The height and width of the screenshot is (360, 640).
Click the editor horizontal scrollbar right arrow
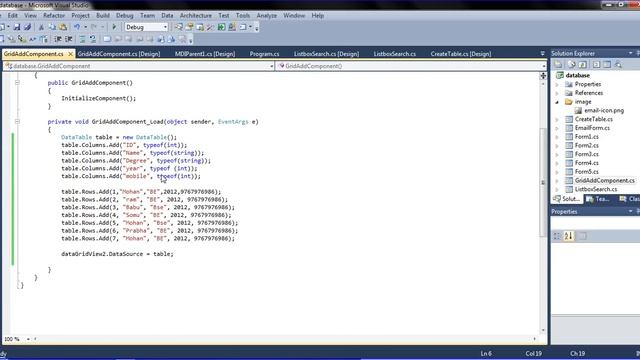click(534, 339)
